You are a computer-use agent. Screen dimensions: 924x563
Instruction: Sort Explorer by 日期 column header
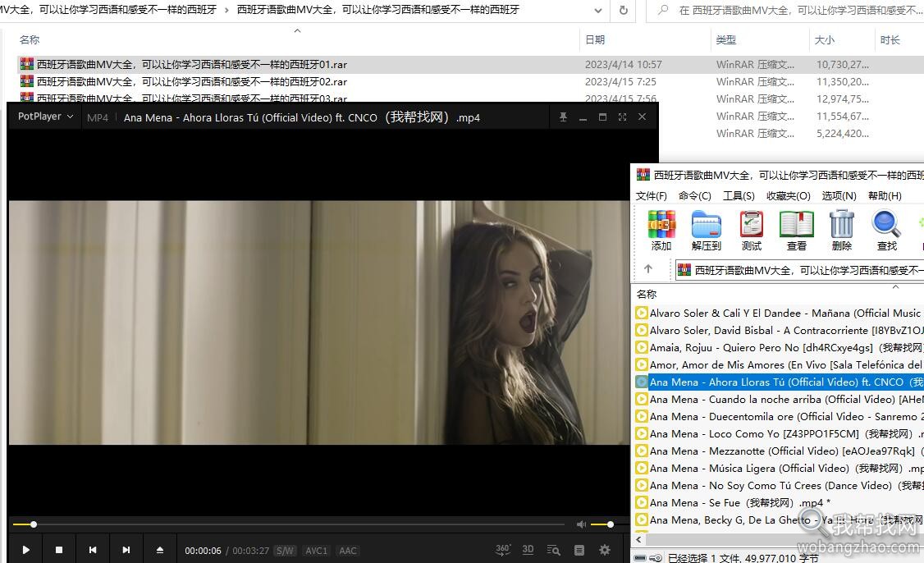(x=595, y=39)
